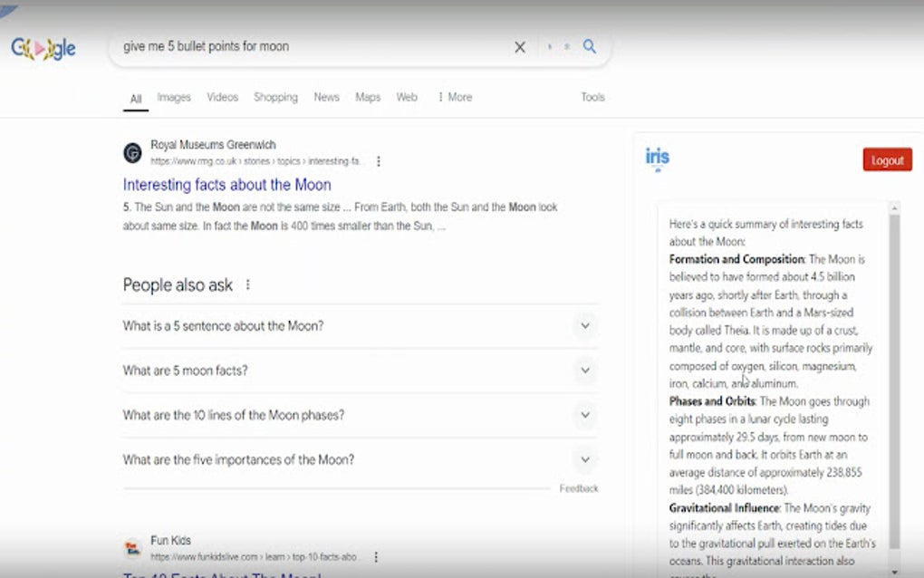Open Google Lens image search icon
The width and height of the screenshot is (924, 578).
569,46
